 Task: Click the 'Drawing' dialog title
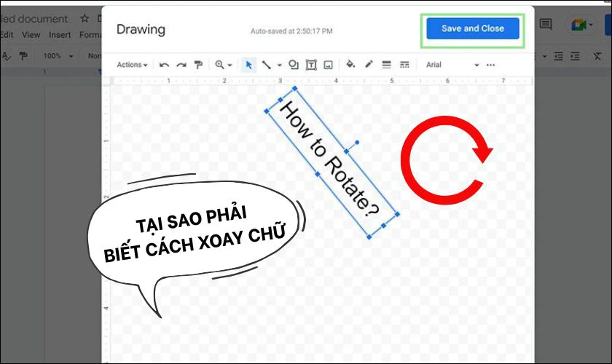tap(141, 30)
